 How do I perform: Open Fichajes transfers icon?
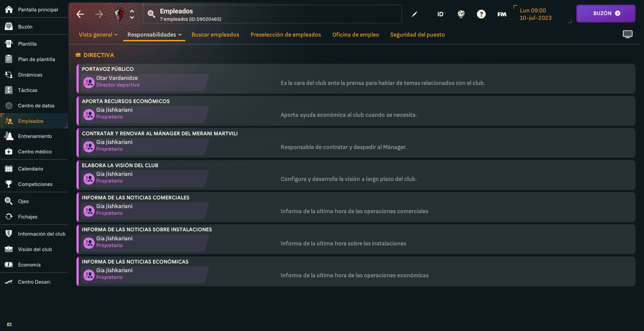9,217
